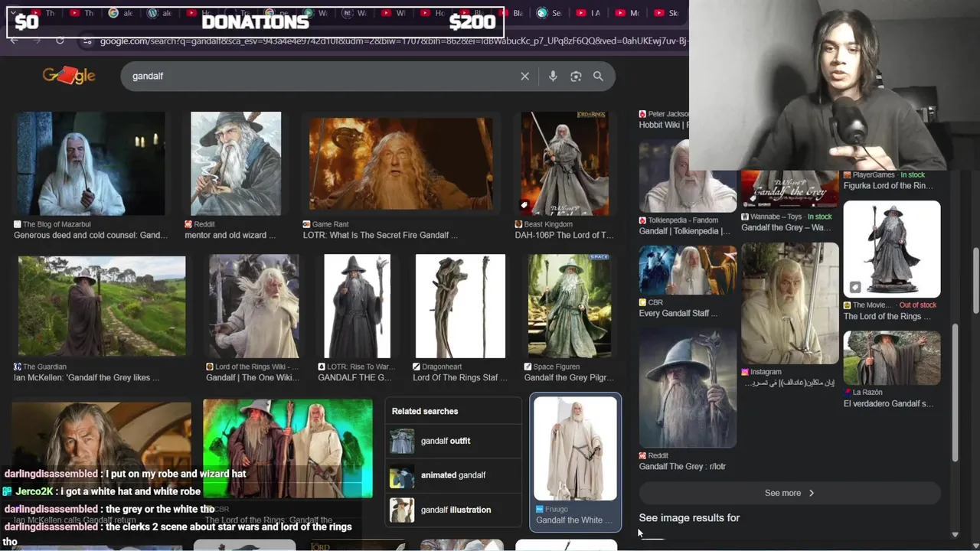Reload the page in the browser toolbar
Screen dimensions: 980x551
pyautogui.click(x=60, y=41)
